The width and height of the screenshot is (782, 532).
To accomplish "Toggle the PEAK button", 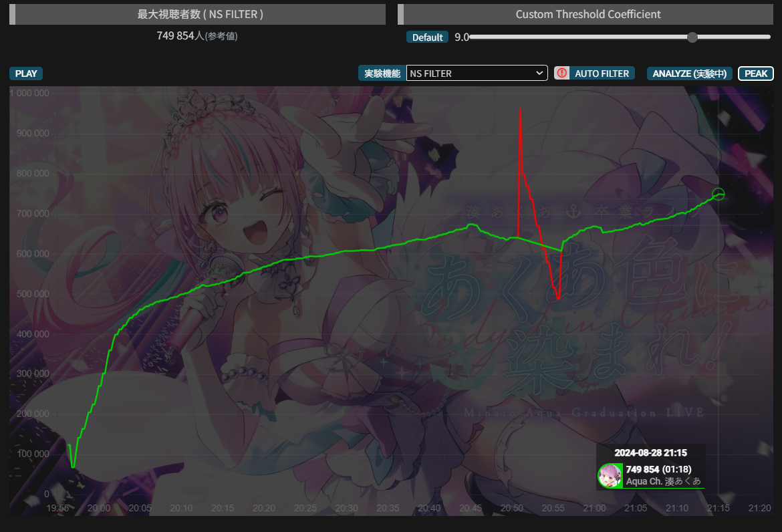I will click(756, 74).
